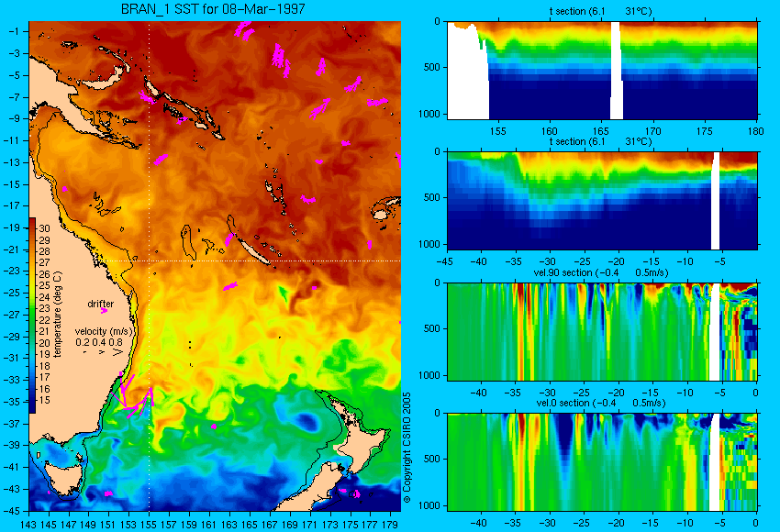Click the cold blue eddy west of New Zealand

(308, 422)
